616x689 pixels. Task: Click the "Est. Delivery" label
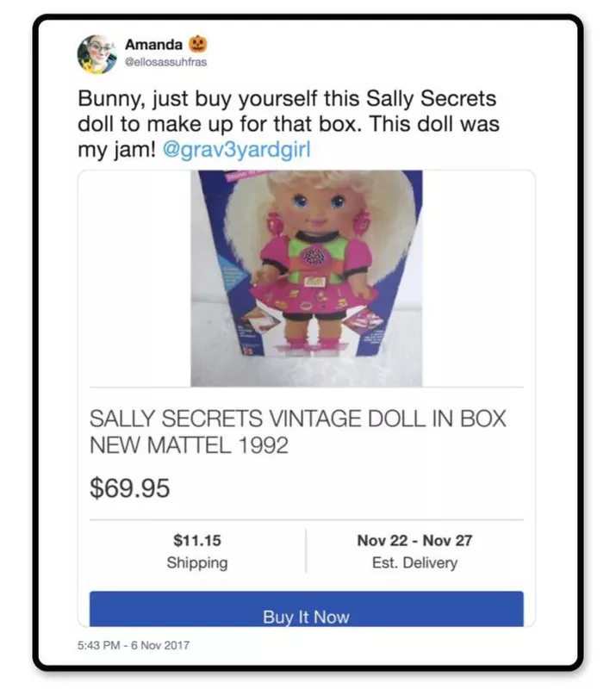pos(414,563)
